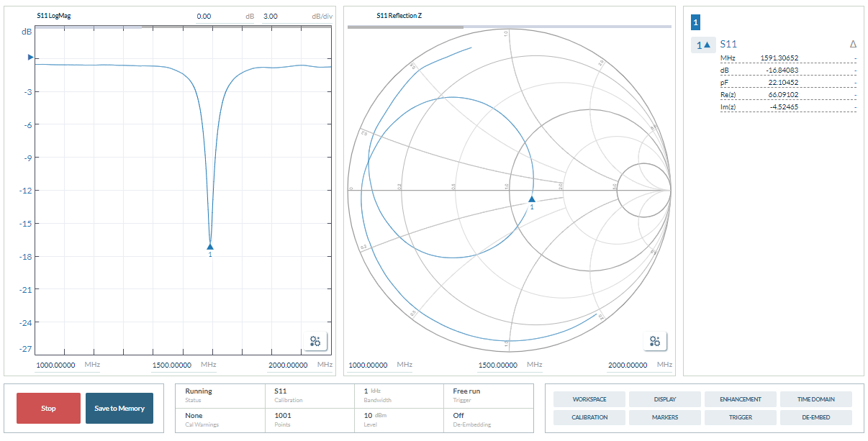
Task: Open the WORKSPACE menu
Action: [x=589, y=399]
